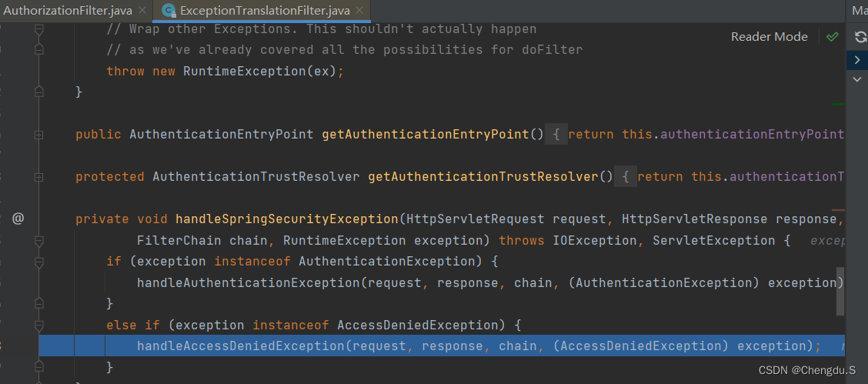
Task: Toggle Reader Mode in the editor
Action: 769,37
